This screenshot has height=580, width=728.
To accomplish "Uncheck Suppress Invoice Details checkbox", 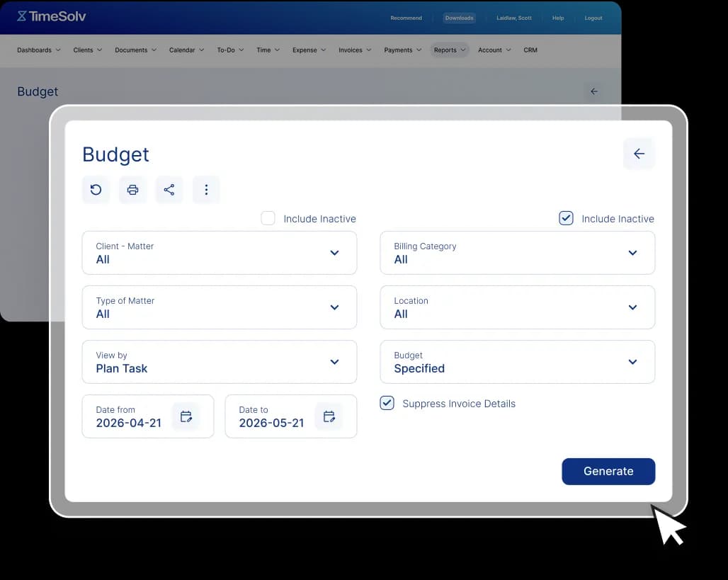I will (387, 403).
